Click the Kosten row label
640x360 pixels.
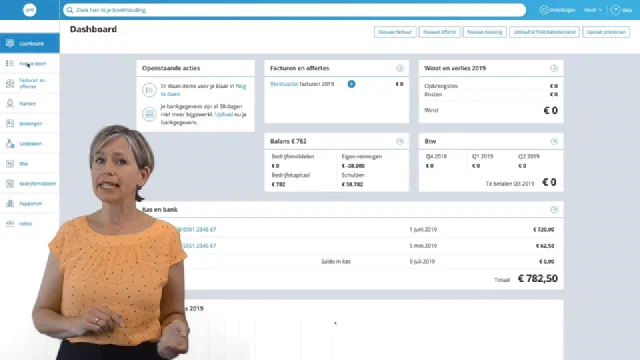click(x=433, y=94)
